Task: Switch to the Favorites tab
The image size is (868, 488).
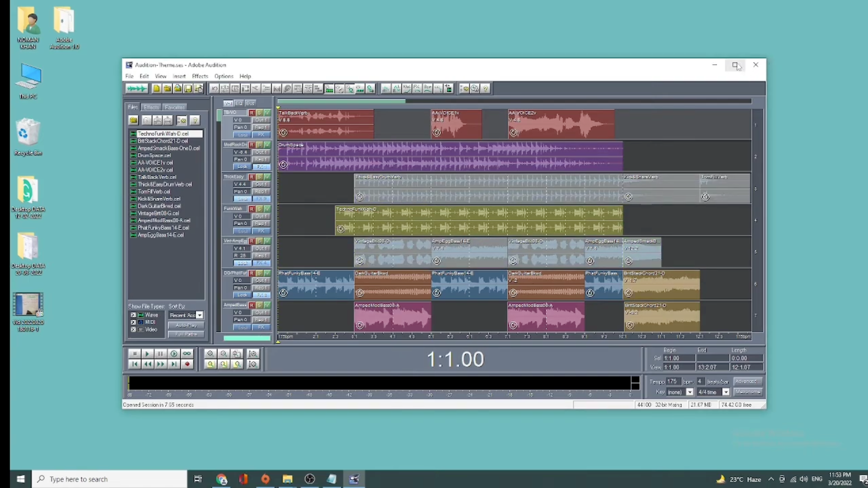Action: coord(175,108)
